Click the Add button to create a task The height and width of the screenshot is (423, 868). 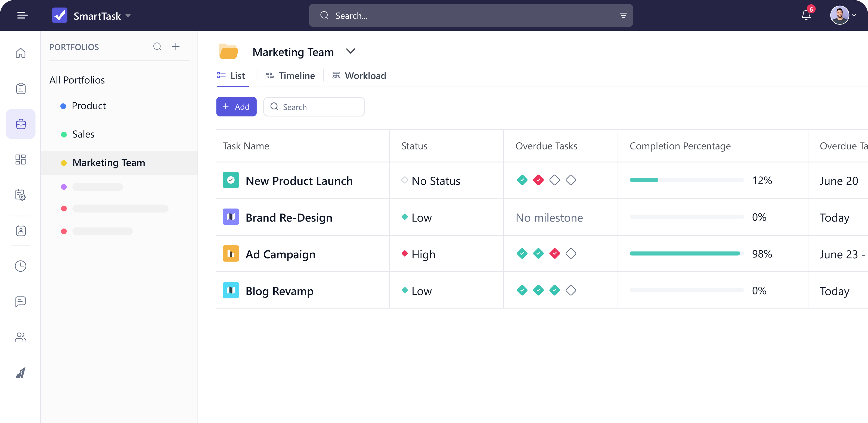coord(236,107)
